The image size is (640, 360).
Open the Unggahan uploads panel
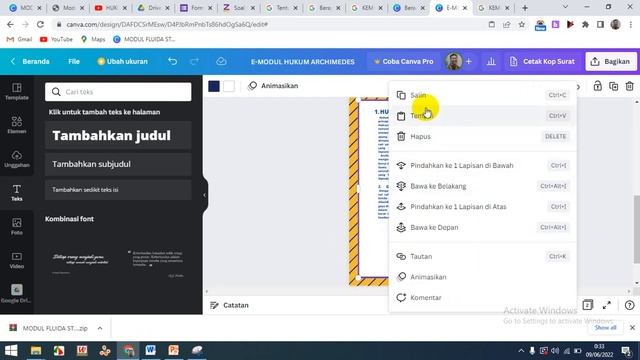pos(17,159)
